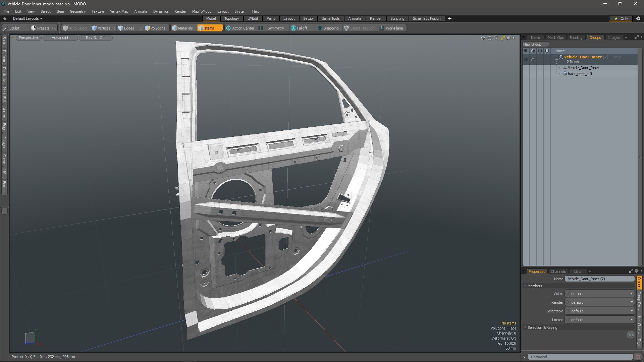This screenshot has width=644, height=362.
Task: Open the Locked dropdown
Action: point(602,320)
